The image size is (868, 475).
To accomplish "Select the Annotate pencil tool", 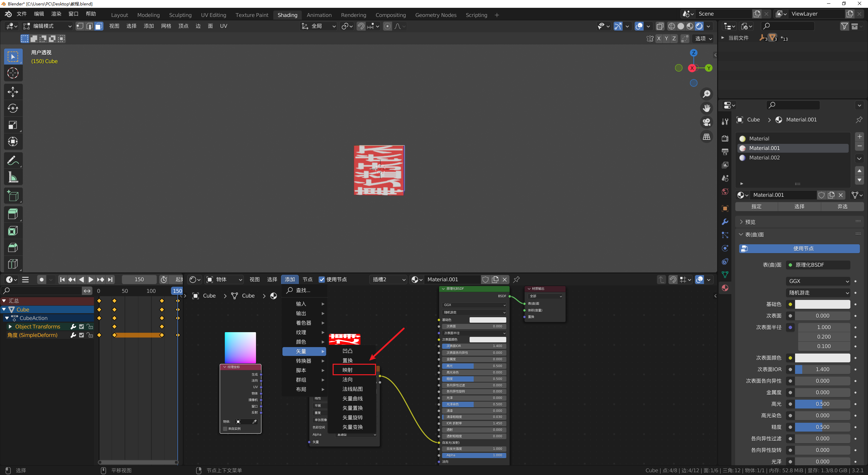I will (x=13, y=160).
